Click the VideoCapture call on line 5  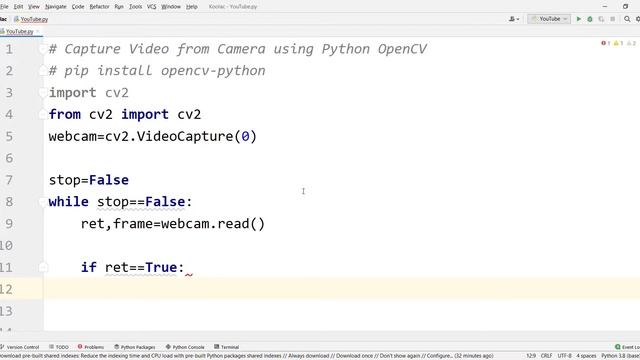[184, 136]
